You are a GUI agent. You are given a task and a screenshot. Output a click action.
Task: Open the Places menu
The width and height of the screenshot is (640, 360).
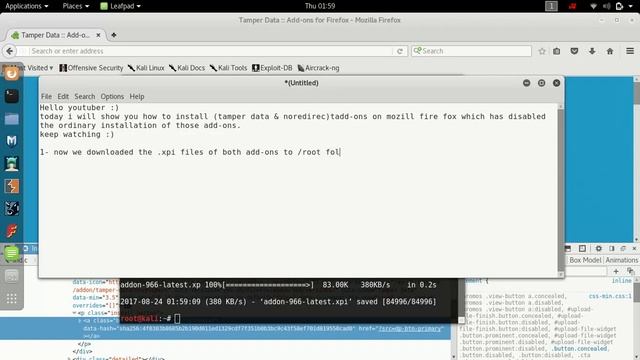tap(76, 6)
